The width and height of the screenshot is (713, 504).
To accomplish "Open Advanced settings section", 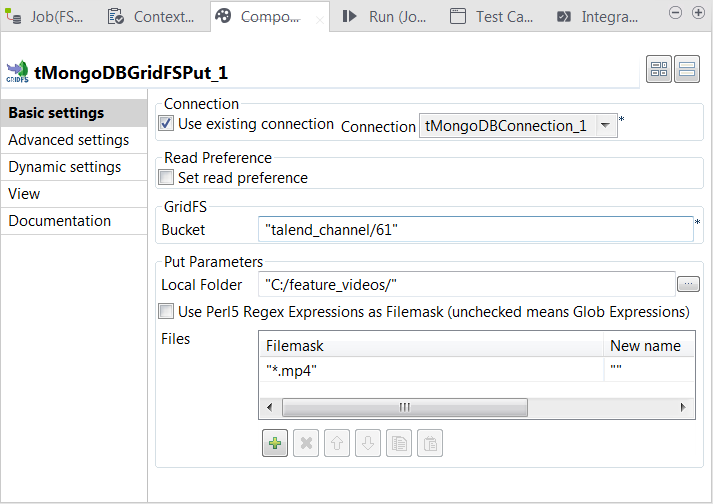I will coord(69,140).
